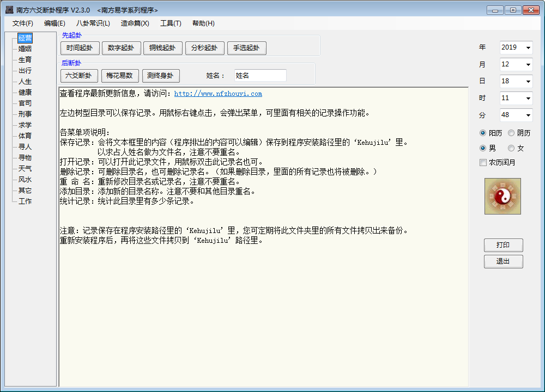Select 体育 in the tree list
This screenshot has height=392, width=545.
click(x=25, y=136)
